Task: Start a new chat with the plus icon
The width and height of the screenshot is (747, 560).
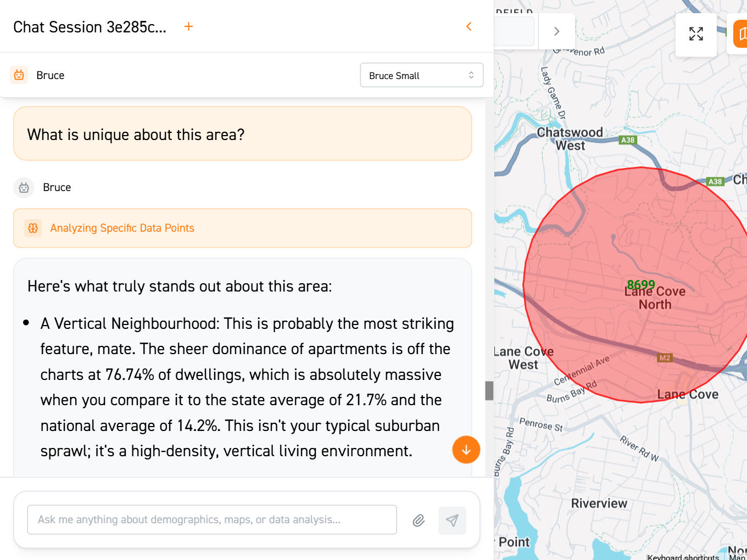Action: pos(188,26)
